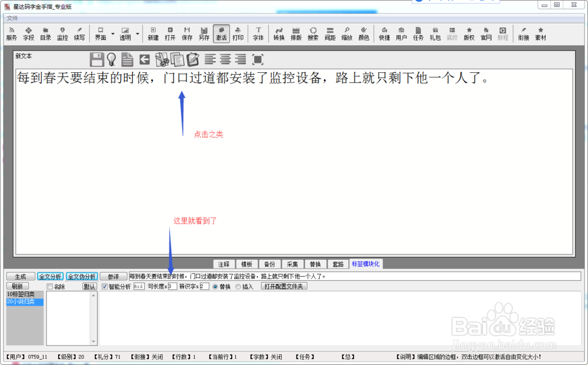Check the 名除 checkbox

click(49, 286)
